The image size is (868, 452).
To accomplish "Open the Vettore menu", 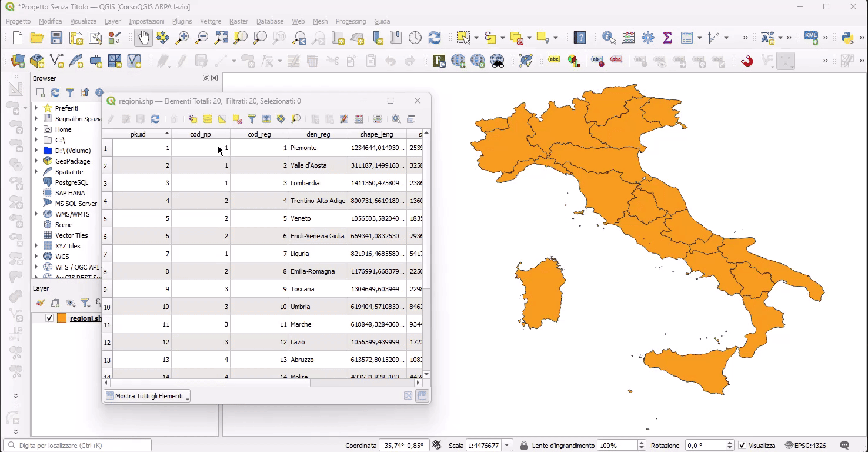I will 211,21.
